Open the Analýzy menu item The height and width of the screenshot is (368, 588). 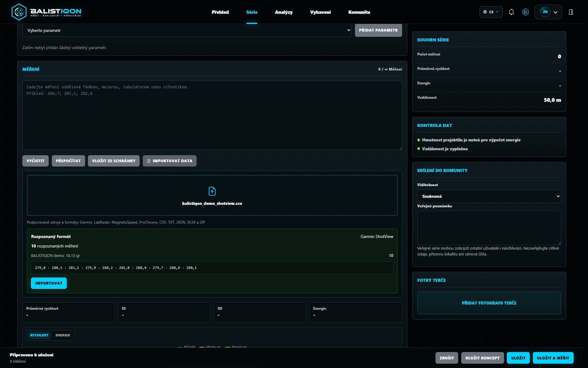284,12
